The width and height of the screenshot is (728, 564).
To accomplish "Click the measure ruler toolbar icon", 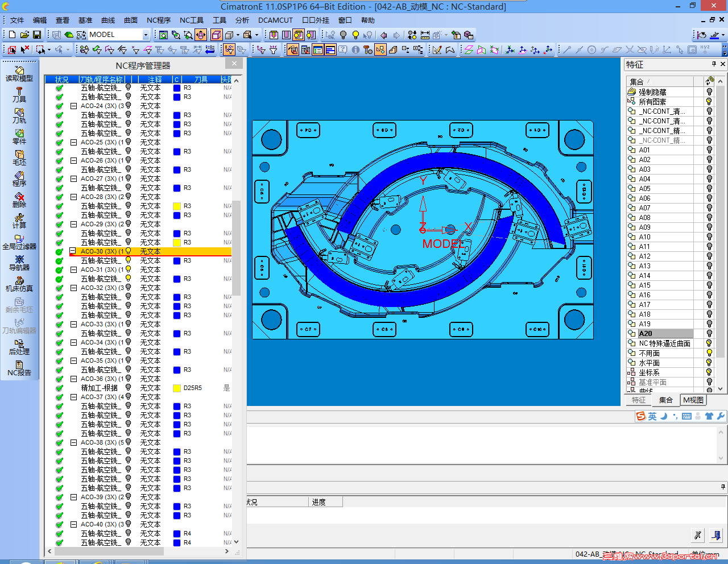I will point(425,35).
